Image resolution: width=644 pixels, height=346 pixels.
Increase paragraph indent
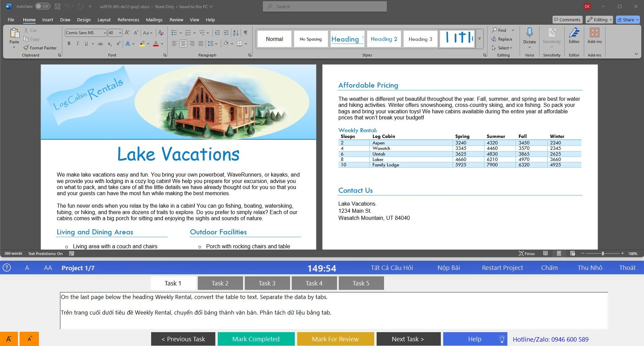[x=226, y=33]
